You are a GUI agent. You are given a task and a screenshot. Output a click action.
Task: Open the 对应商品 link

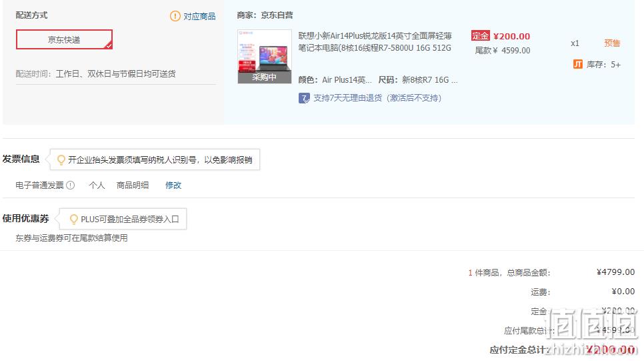199,17
